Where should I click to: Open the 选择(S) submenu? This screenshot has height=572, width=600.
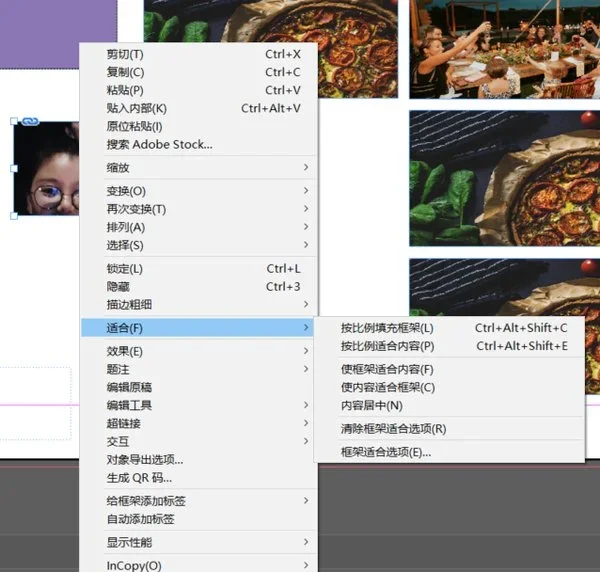pyautogui.click(x=198, y=245)
